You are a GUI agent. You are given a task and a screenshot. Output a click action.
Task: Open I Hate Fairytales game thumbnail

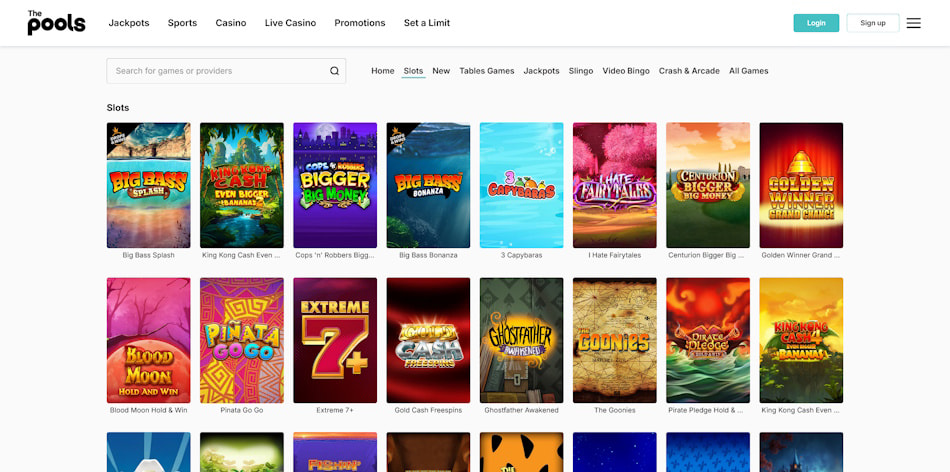coord(615,185)
